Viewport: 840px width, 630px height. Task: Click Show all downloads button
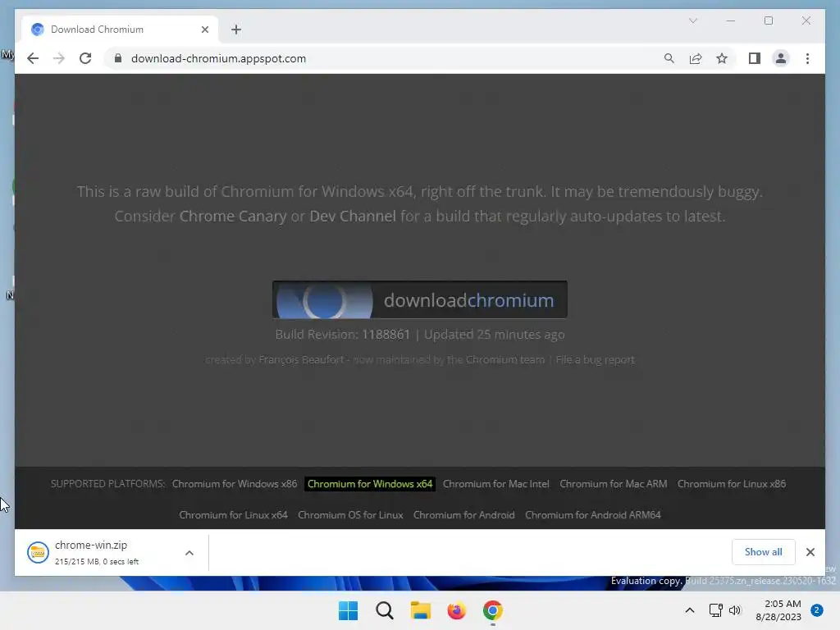click(763, 552)
